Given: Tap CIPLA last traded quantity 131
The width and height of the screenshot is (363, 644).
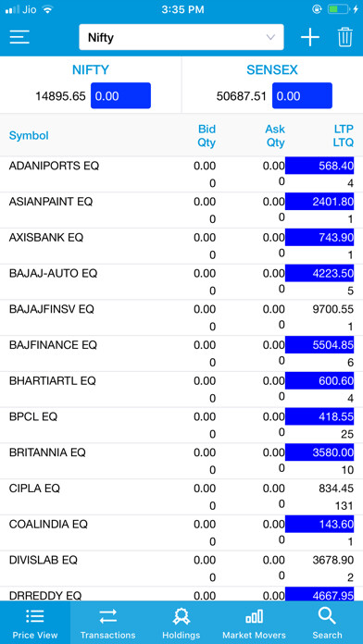Looking at the screenshot, I should [344, 506].
